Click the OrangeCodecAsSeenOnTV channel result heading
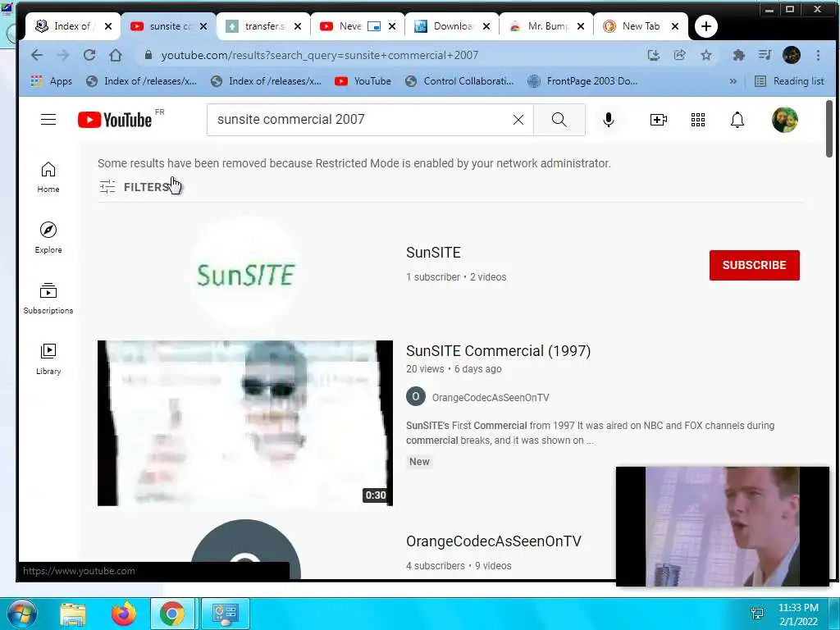The image size is (840, 630). click(x=493, y=541)
